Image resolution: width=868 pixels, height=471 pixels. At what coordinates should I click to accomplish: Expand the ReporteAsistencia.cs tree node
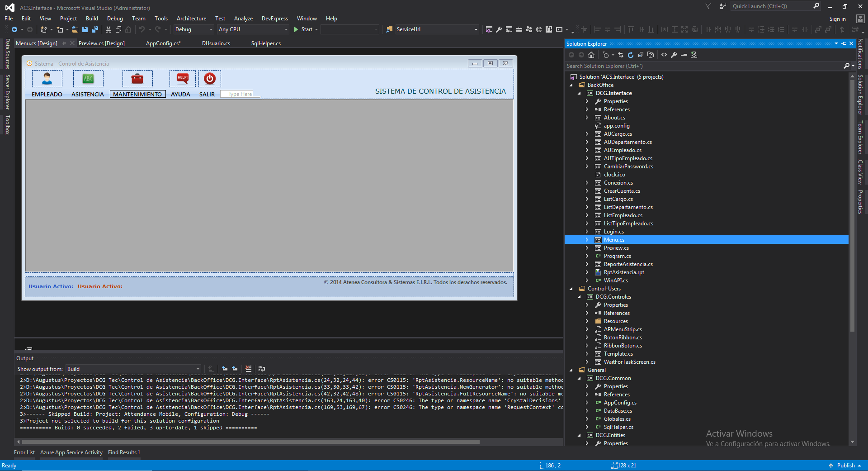587,264
